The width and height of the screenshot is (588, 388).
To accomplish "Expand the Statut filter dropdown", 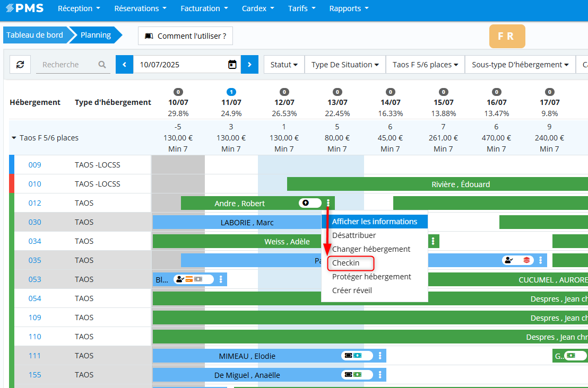I will point(283,65).
